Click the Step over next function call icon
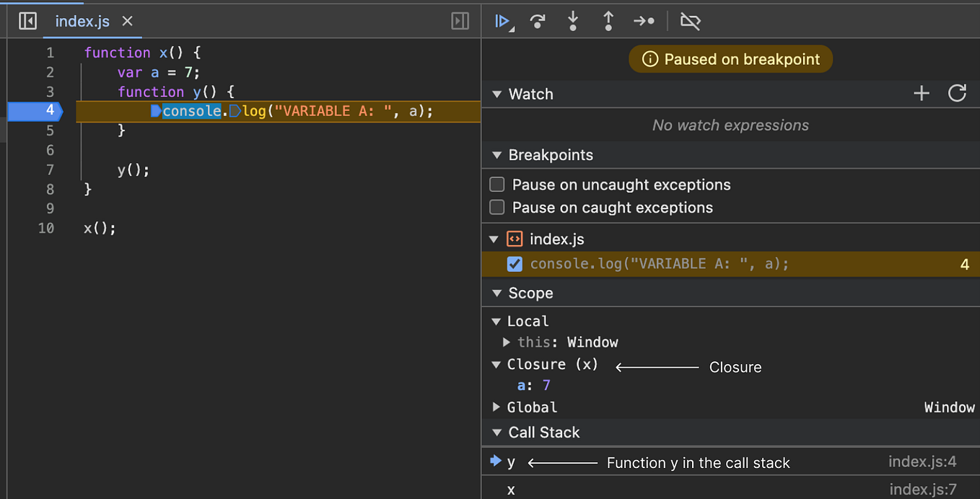This screenshot has height=499, width=980. point(537,21)
